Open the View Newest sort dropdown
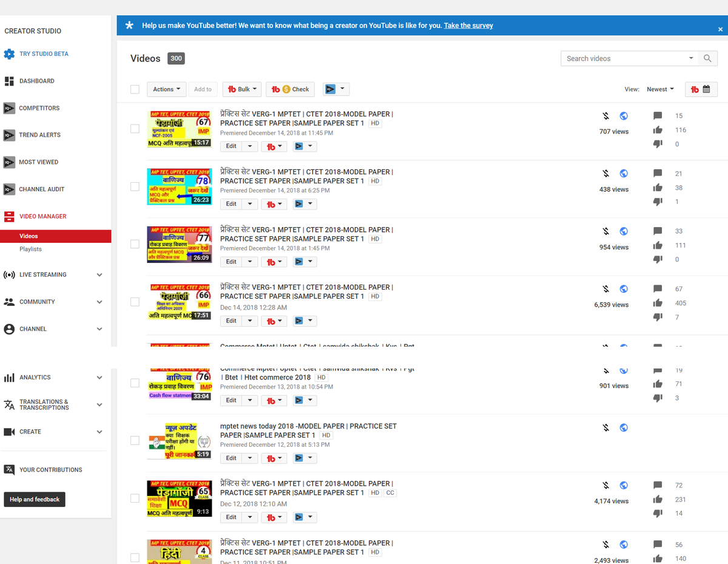Image resolution: width=728 pixels, height=564 pixels. 660,89
